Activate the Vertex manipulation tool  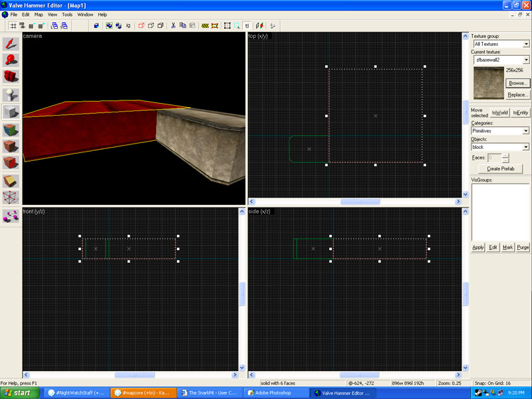11,198
